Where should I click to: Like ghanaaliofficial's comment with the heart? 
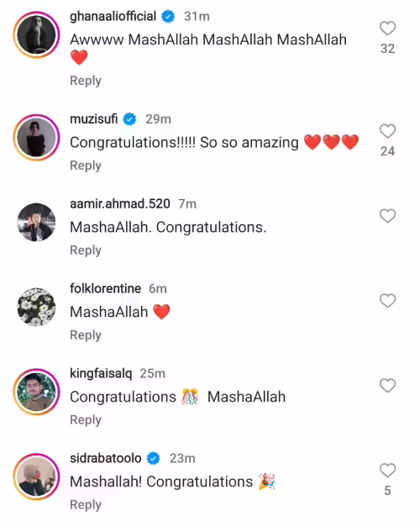click(387, 29)
